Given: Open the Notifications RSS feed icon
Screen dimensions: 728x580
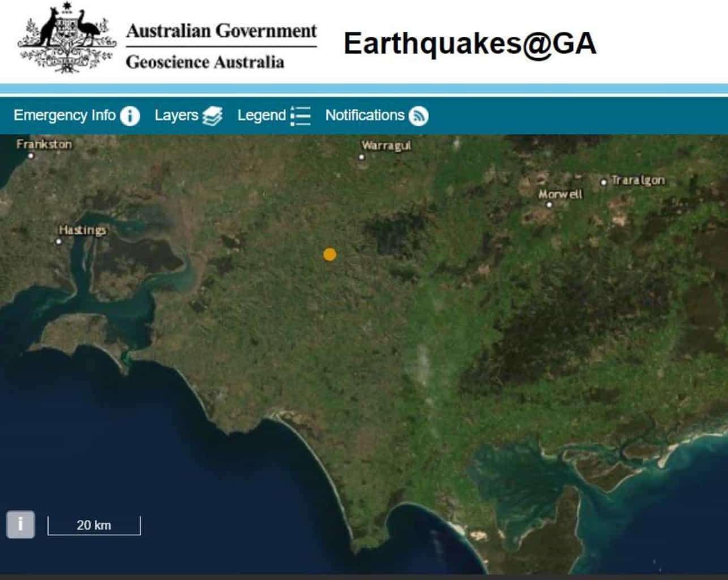Looking at the screenshot, I should pos(419,116).
